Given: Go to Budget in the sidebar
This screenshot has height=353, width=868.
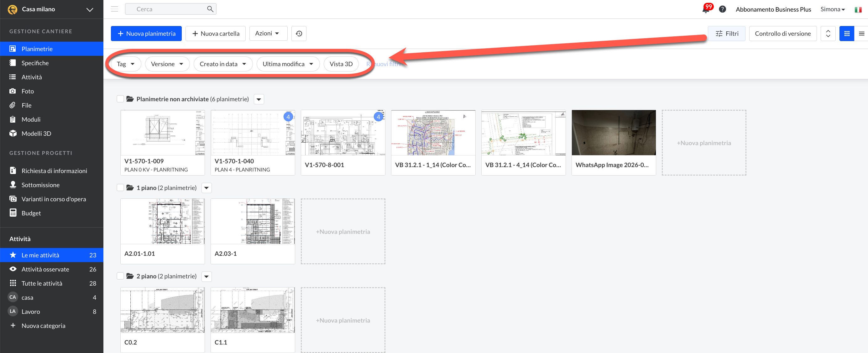Looking at the screenshot, I should (x=31, y=213).
